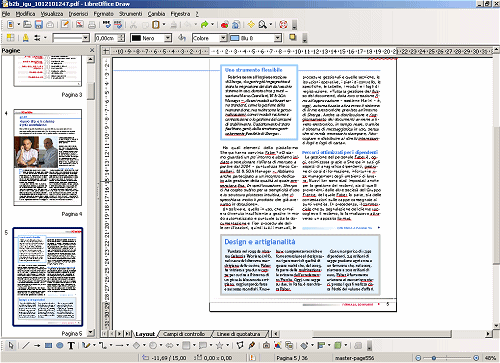The width and height of the screenshot is (500, 363).
Task: Open the Inserisci menu
Action: point(78,14)
